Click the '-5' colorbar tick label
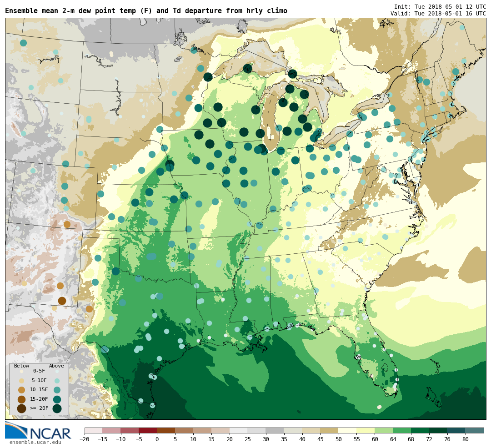This screenshot has width=491, height=448. pos(139,439)
